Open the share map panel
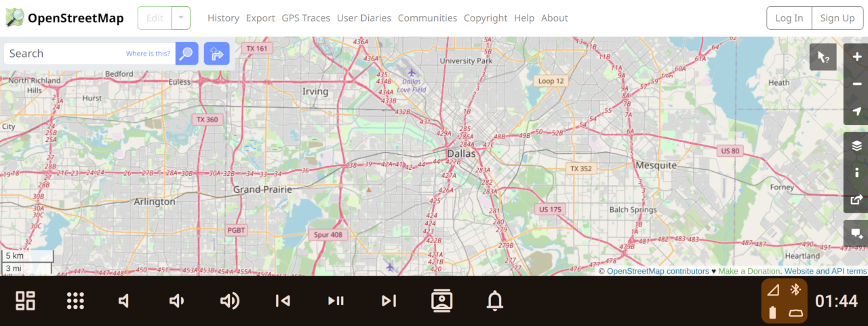868x326 pixels. (x=856, y=200)
